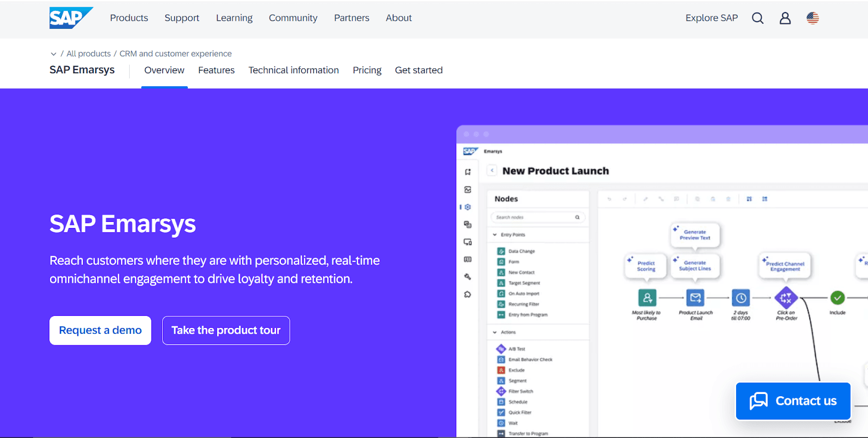
Task: Click the Form entry point row
Action: 508,262
